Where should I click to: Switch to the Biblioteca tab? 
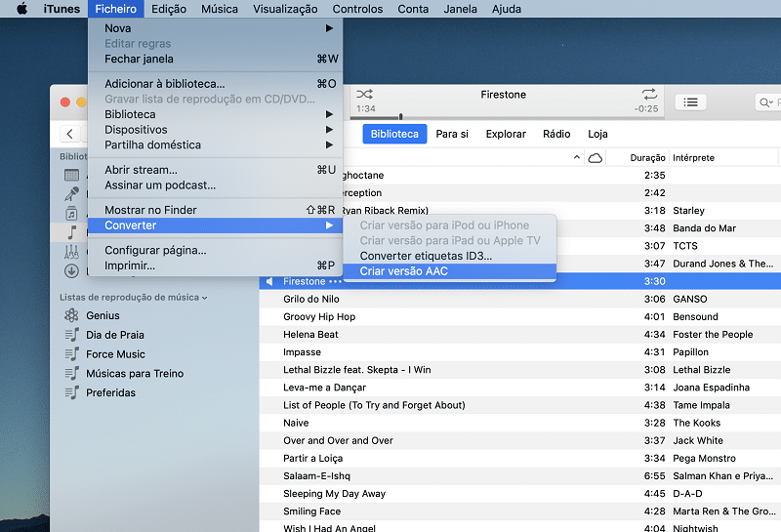(x=394, y=134)
